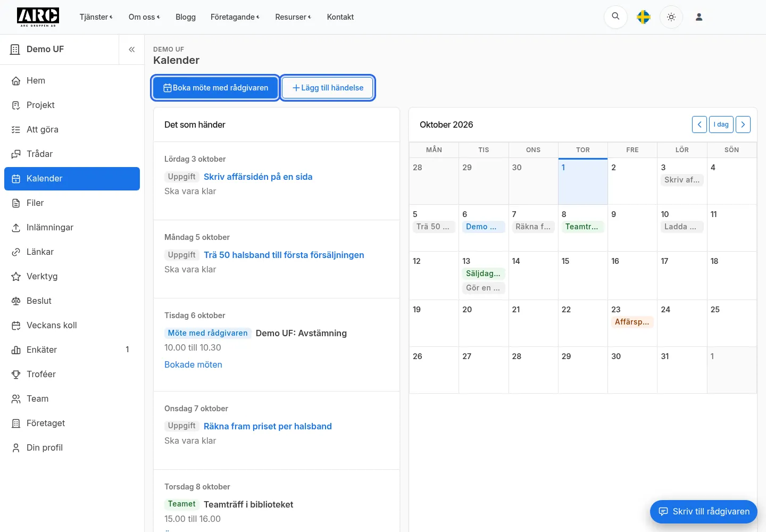766x532 pixels.
Task: Go to previous month in calendar
Action: (x=700, y=124)
